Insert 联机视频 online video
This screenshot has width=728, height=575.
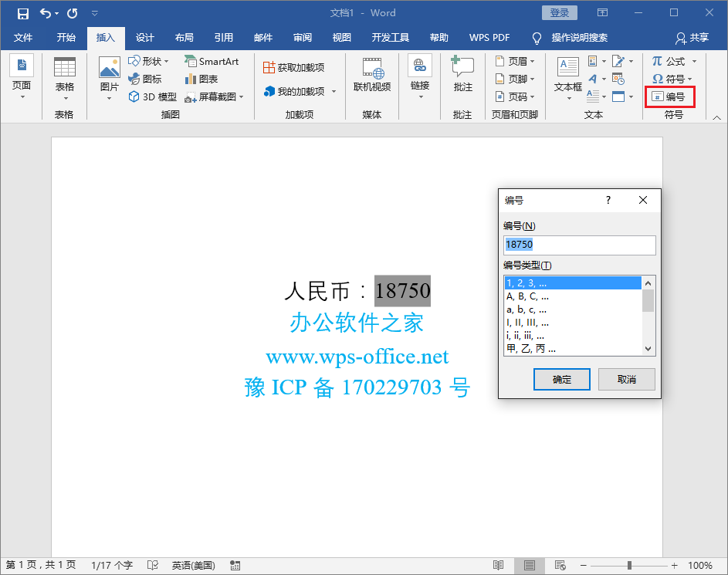coord(372,75)
